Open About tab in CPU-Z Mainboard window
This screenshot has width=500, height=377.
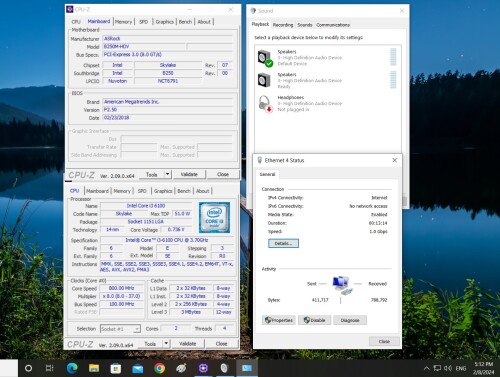click(204, 22)
